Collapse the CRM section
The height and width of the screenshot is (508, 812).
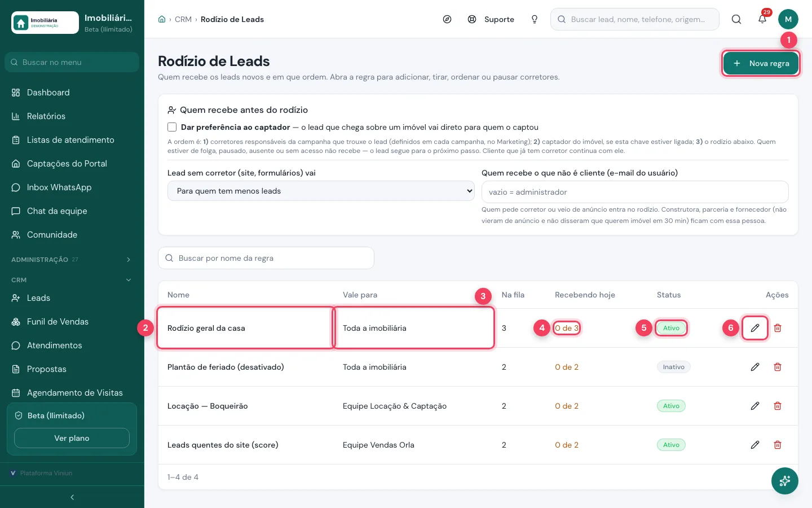tap(72, 280)
